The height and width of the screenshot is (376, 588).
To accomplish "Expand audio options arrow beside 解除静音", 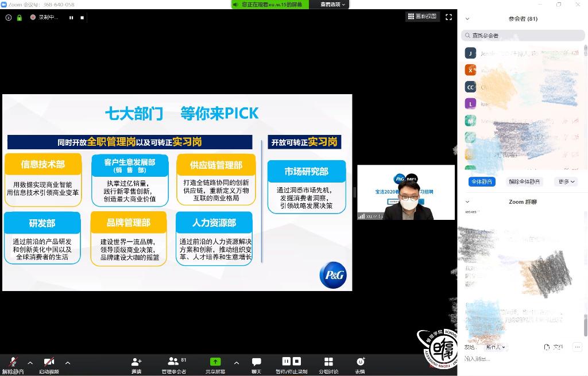I will click(x=30, y=363).
